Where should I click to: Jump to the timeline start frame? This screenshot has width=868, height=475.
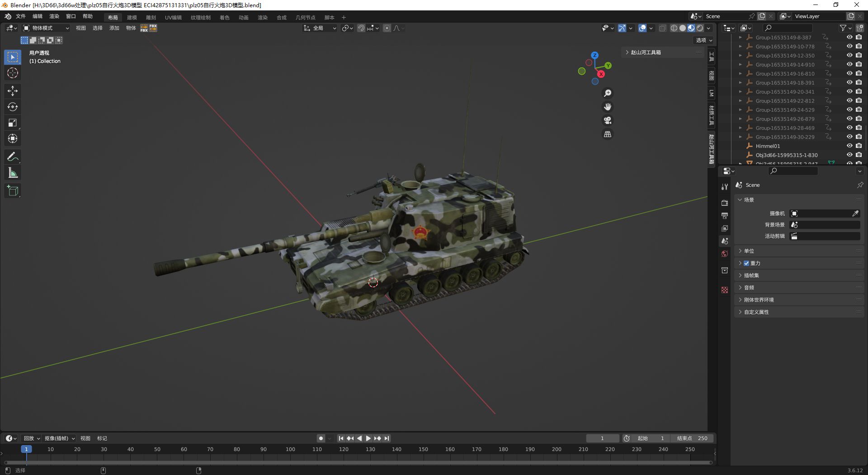coord(341,438)
